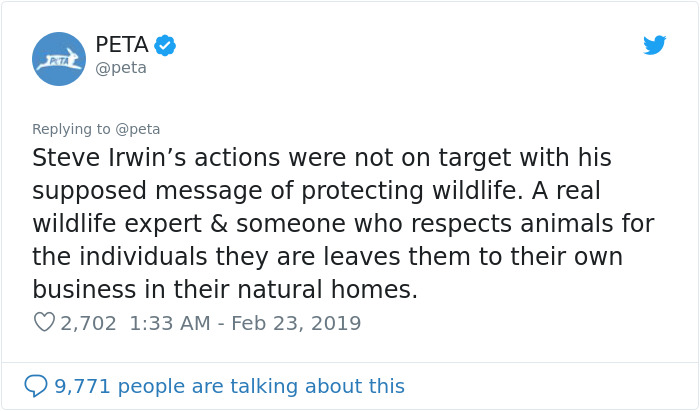
Task: Click the blue verified badge beside PETA
Action: (165, 45)
